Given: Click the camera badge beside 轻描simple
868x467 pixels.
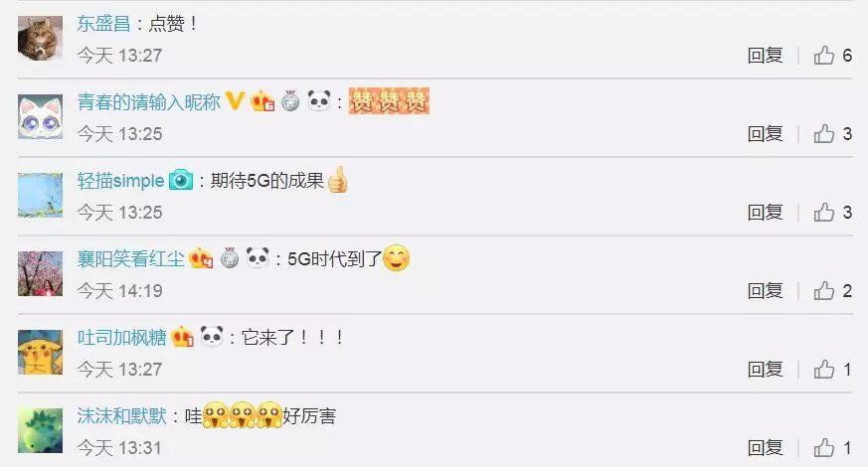Looking at the screenshot, I should coord(181,181).
